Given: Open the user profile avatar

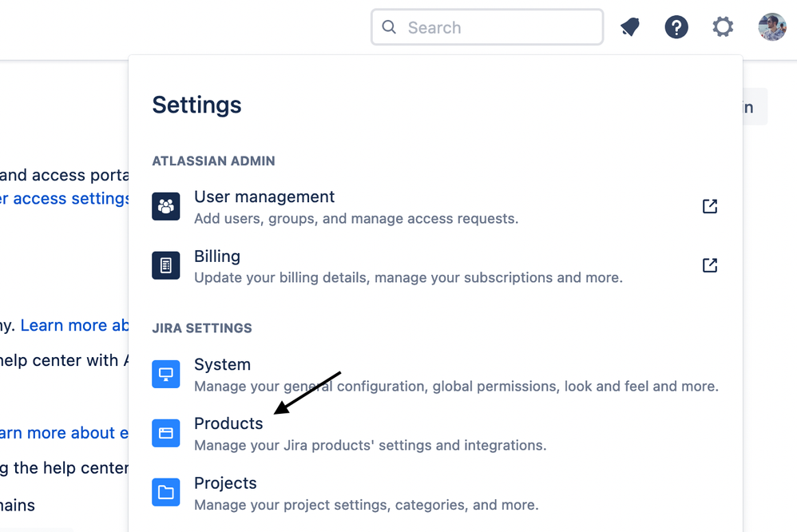Looking at the screenshot, I should click(x=772, y=27).
